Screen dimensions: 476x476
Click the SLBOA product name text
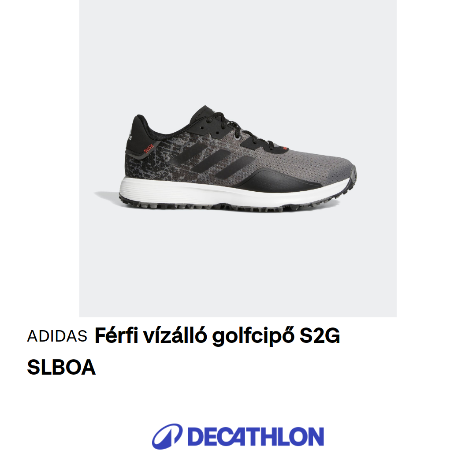point(61,367)
